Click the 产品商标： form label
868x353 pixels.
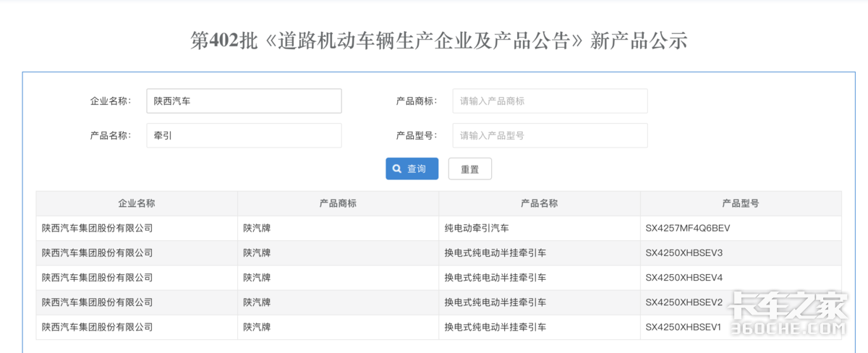click(417, 101)
